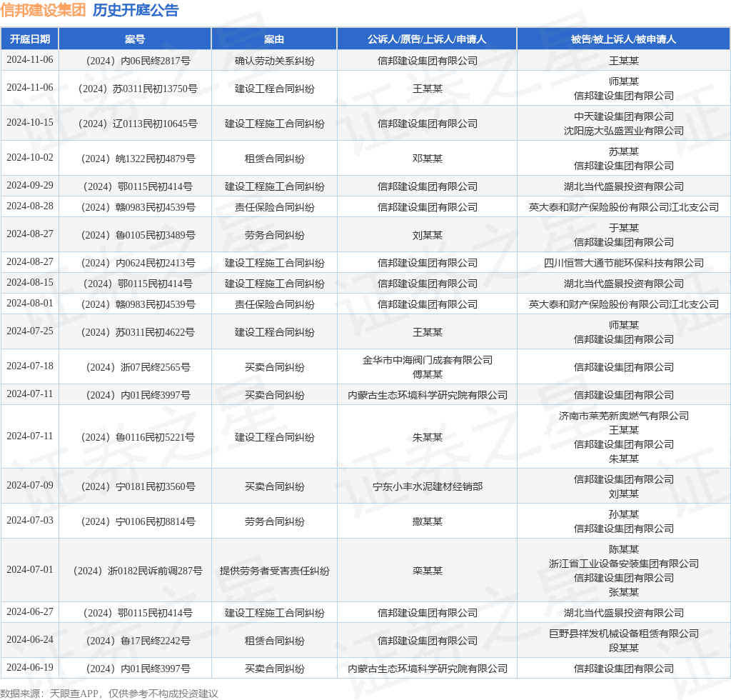The image size is (731, 700).
Task: Click date cell 2024-07-01
Action: click(30, 569)
